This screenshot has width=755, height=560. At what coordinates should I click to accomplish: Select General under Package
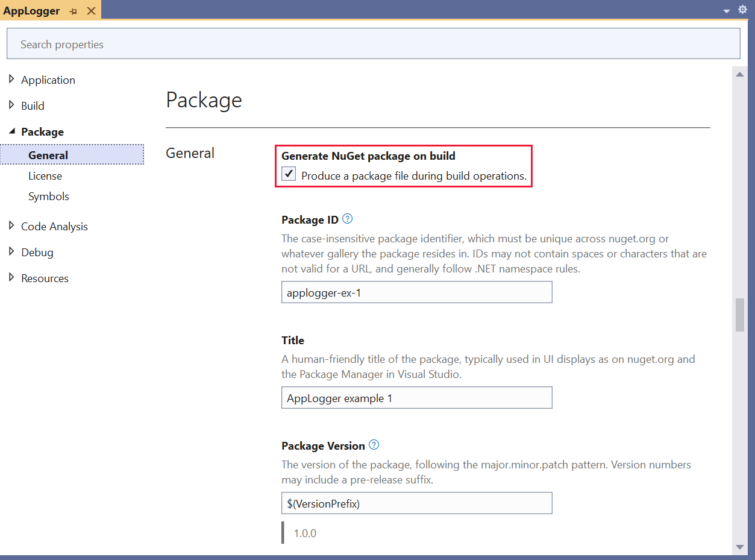click(48, 155)
